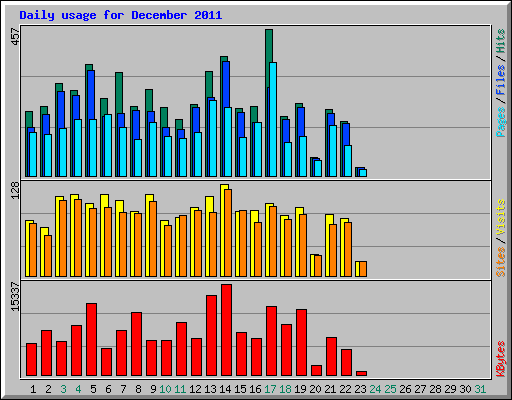Click day 7 on the x-axis
Screen dimensions: 512x400
pos(123,389)
